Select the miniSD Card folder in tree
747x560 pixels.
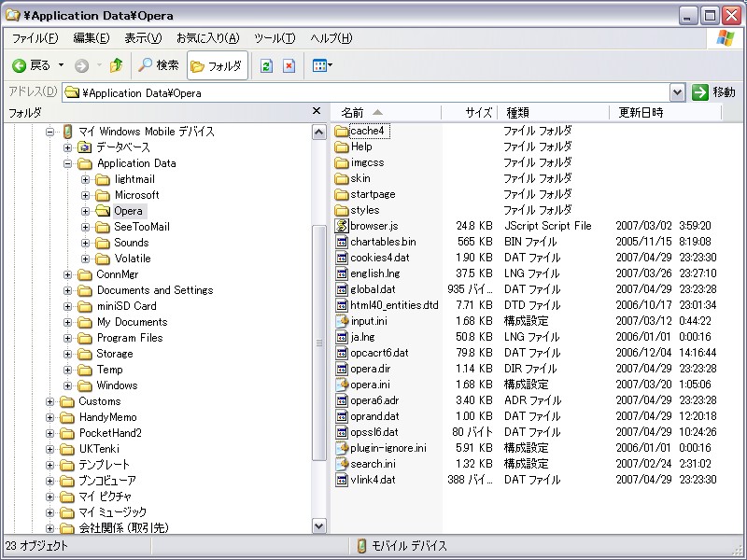click(127, 306)
